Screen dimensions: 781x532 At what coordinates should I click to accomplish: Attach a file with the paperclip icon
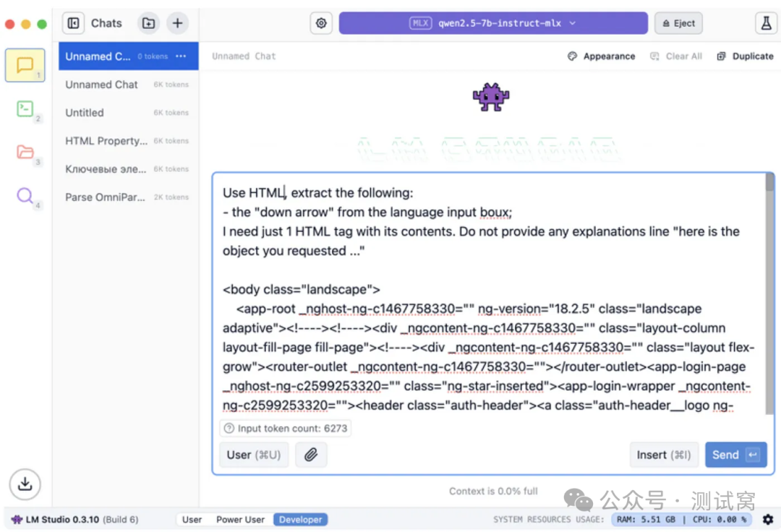coord(311,455)
